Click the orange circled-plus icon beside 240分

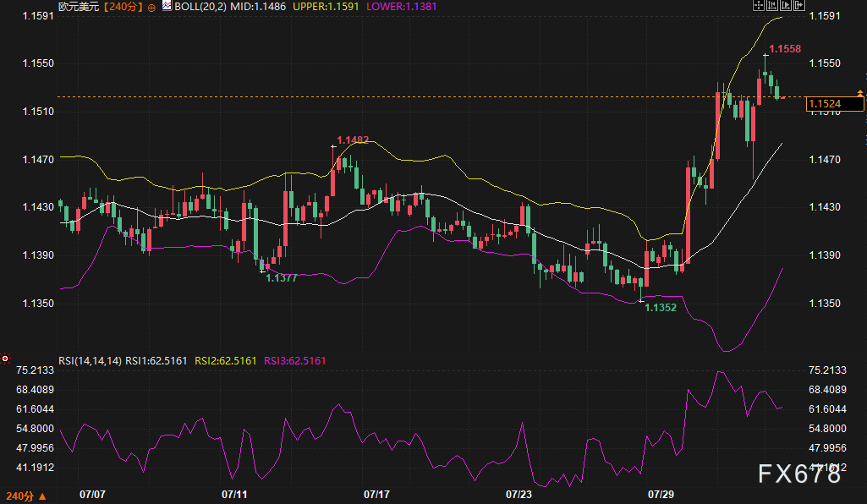151,8
